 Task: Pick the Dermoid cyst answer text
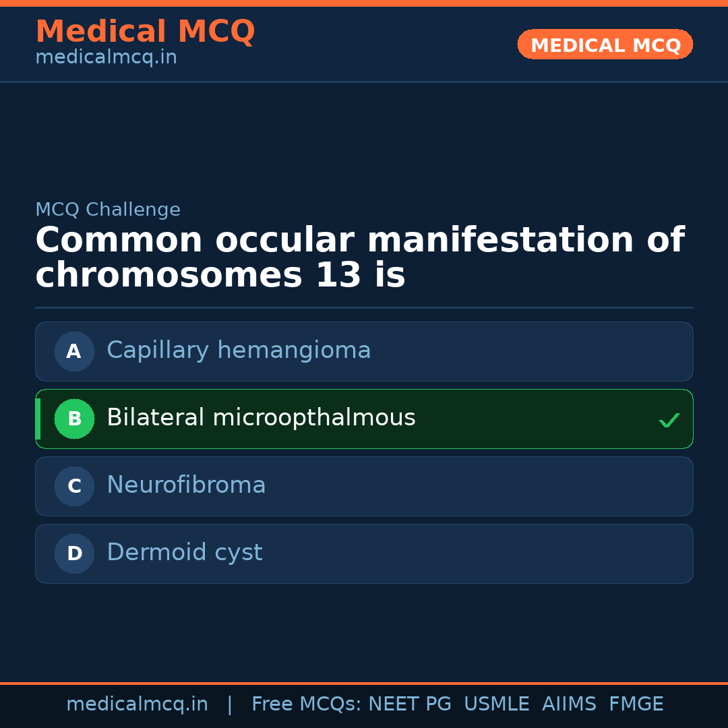click(184, 553)
